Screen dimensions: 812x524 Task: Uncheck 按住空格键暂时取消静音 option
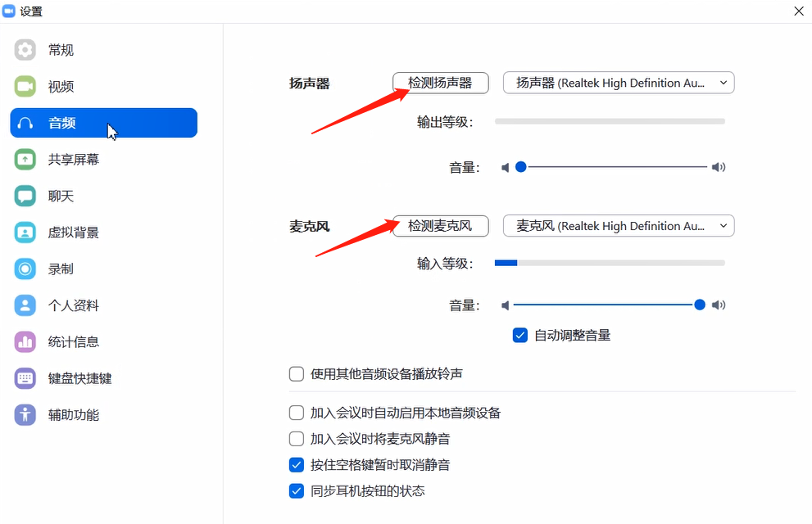[297, 465]
